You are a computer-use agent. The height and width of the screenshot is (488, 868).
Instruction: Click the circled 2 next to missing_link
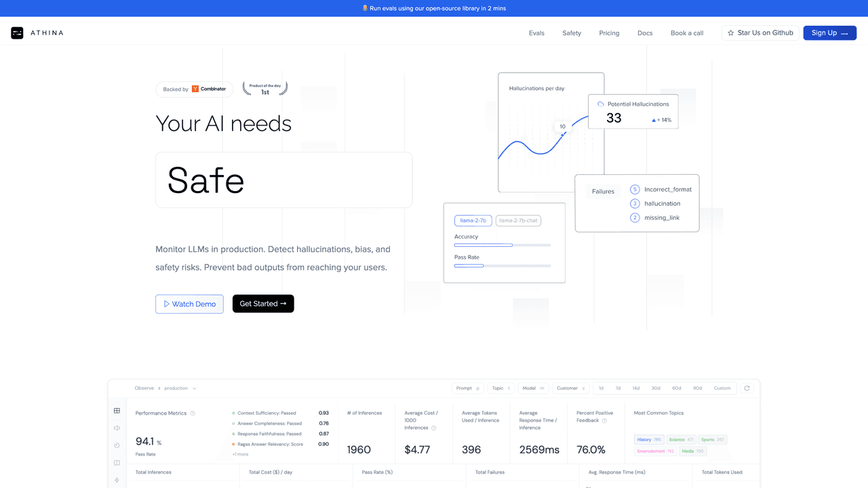pyautogui.click(x=635, y=218)
